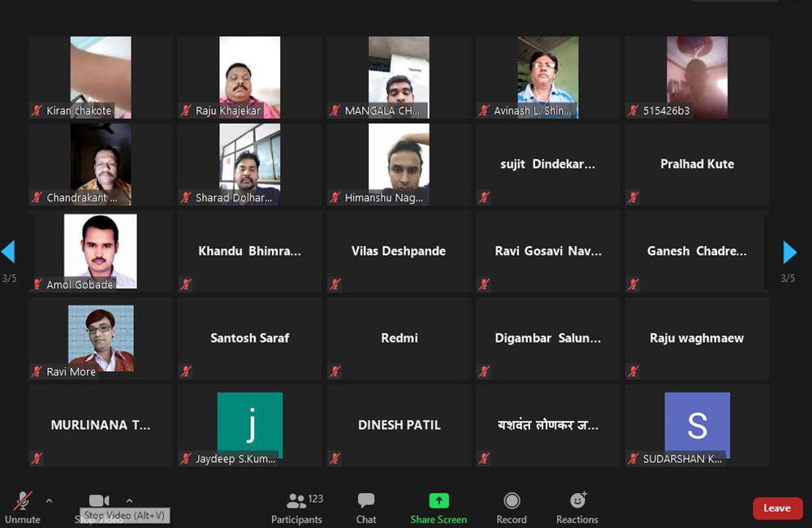Click the muted mic icon beside Amol Gobade
The image size is (812, 528).
point(38,284)
